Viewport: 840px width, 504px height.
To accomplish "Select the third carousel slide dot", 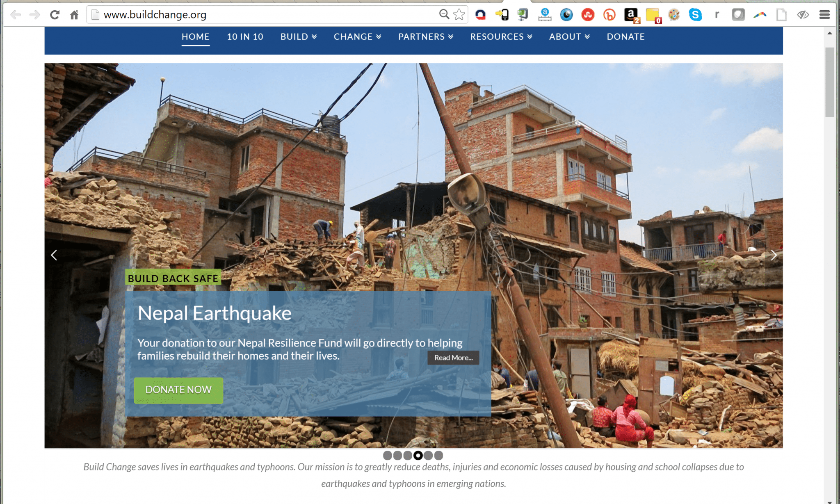I will pyautogui.click(x=408, y=455).
